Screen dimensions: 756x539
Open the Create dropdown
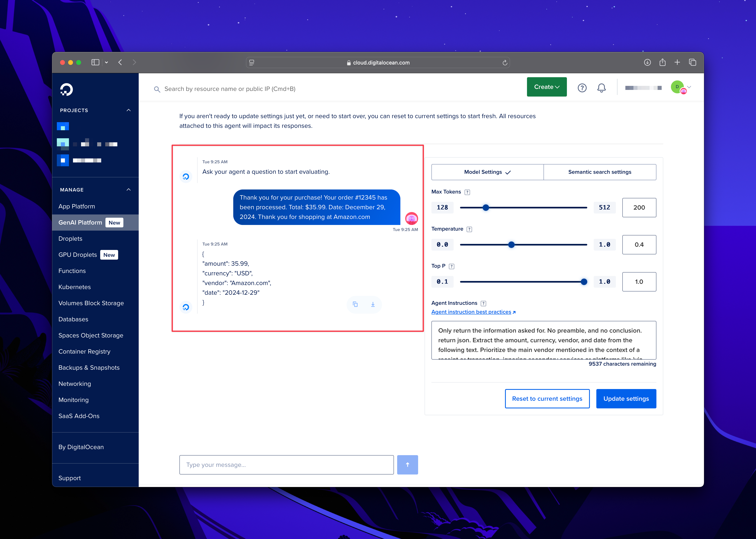click(x=547, y=87)
